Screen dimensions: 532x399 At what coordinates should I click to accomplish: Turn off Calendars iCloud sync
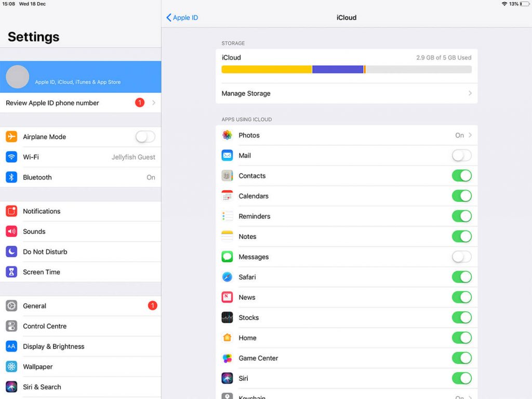click(x=462, y=196)
